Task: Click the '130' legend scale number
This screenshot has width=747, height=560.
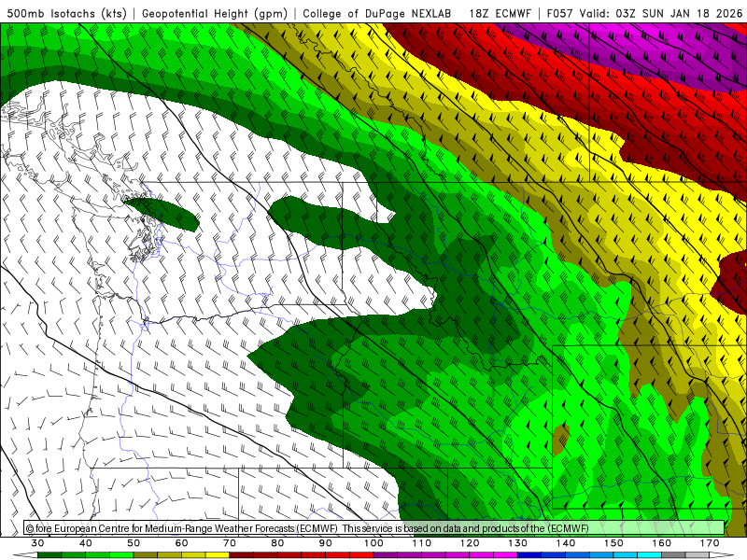Action: (518, 543)
